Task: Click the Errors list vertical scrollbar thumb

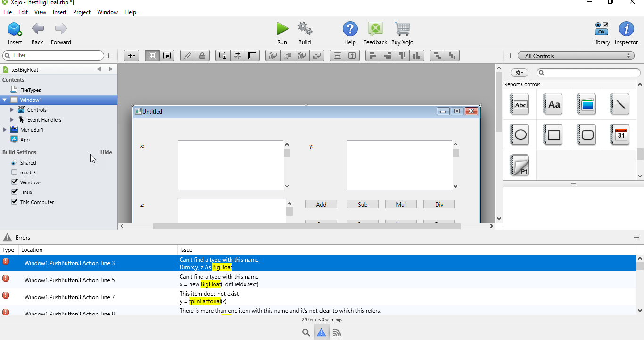Action: 640,266
